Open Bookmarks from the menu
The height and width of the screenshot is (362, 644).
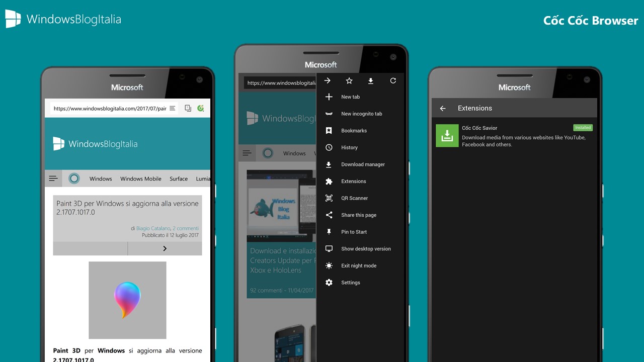pyautogui.click(x=360, y=130)
